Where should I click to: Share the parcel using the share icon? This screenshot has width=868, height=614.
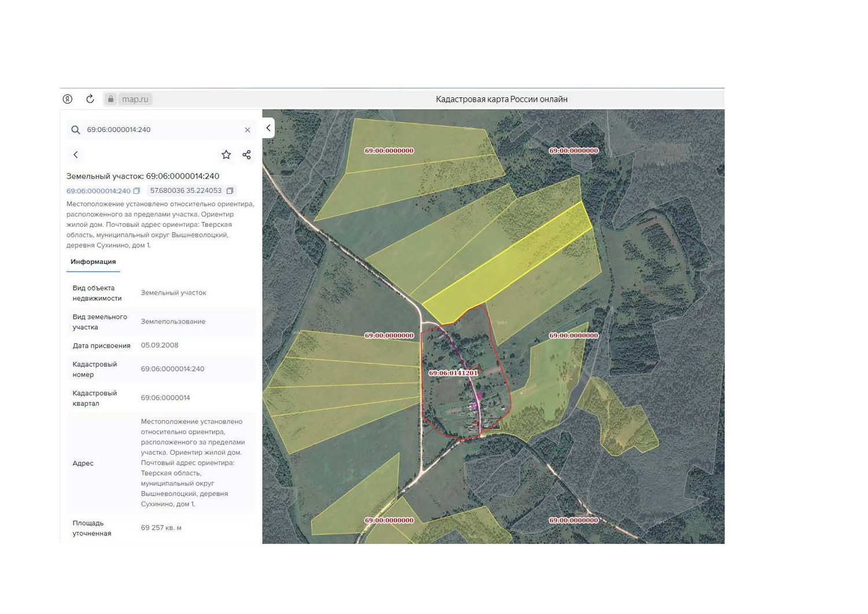(x=247, y=155)
